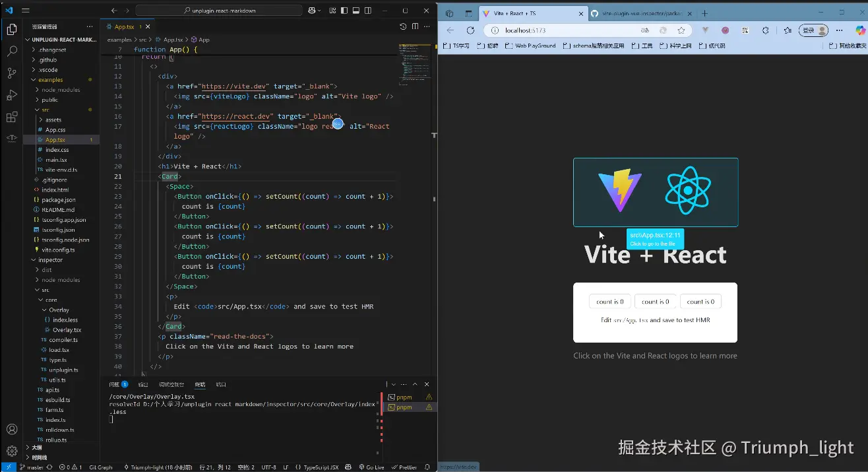Open Git Graph from the status bar

click(101, 467)
